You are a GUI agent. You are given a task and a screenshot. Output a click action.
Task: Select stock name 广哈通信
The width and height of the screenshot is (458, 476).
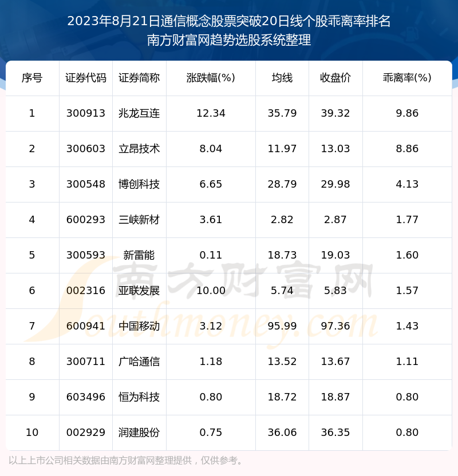click(139, 362)
